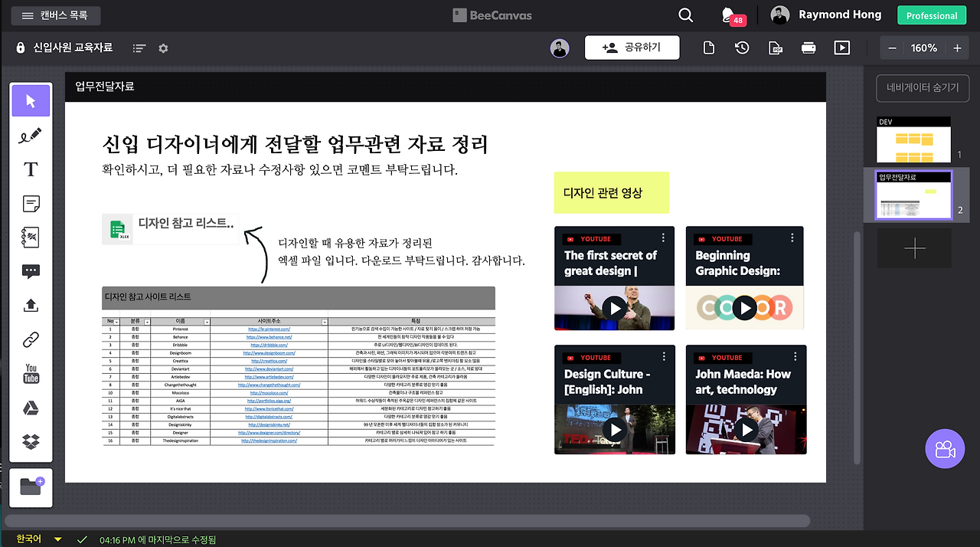This screenshot has width=980, height=547.
Task: Select the Text tool
Action: tap(30, 169)
